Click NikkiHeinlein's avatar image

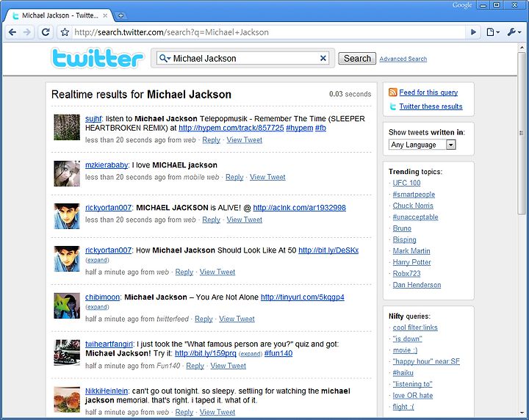[x=67, y=399]
